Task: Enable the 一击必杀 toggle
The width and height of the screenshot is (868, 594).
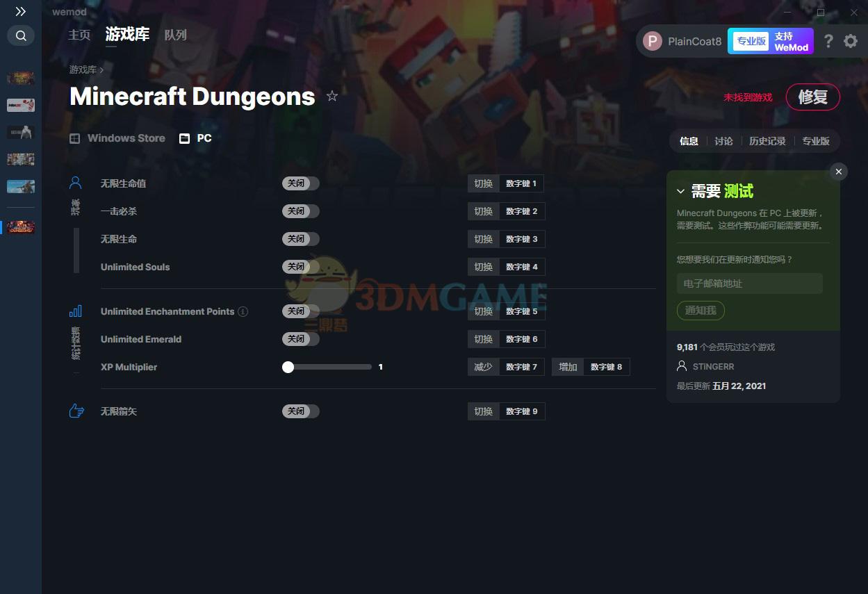Action: point(300,211)
